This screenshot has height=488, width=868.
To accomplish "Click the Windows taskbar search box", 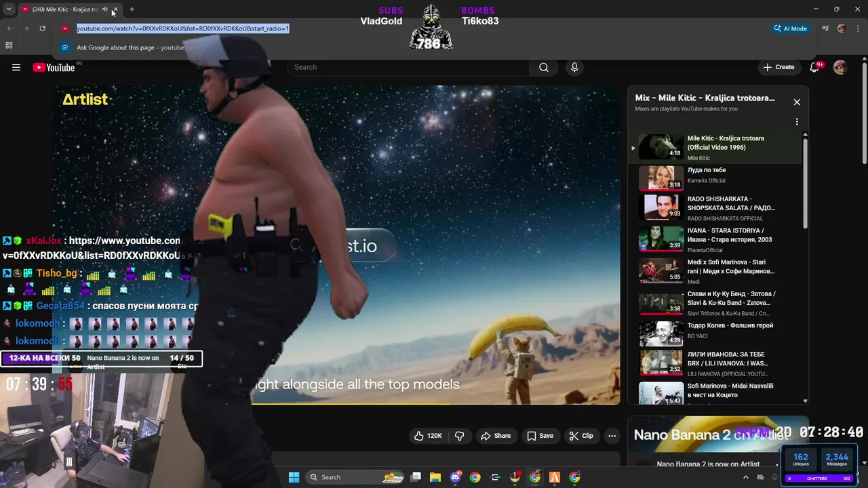I will coord(356,477).
